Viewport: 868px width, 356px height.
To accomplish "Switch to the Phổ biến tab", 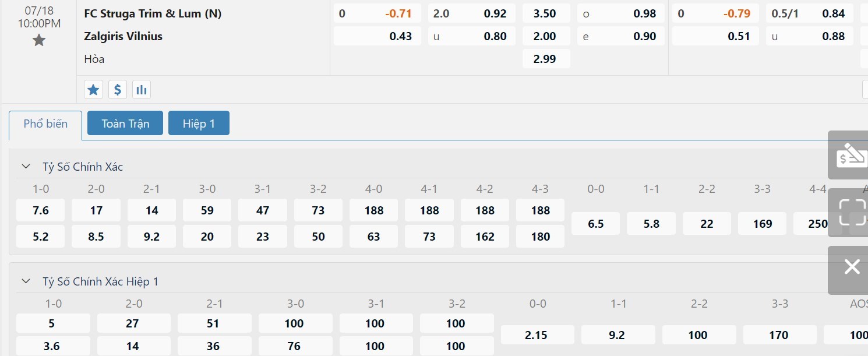I will point(45,124).
